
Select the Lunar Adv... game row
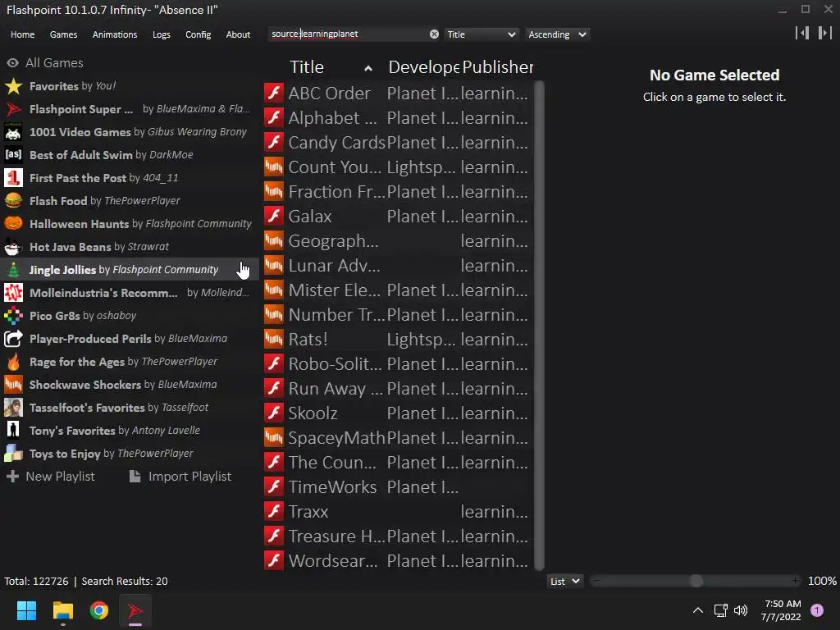[x=398, y=266]
